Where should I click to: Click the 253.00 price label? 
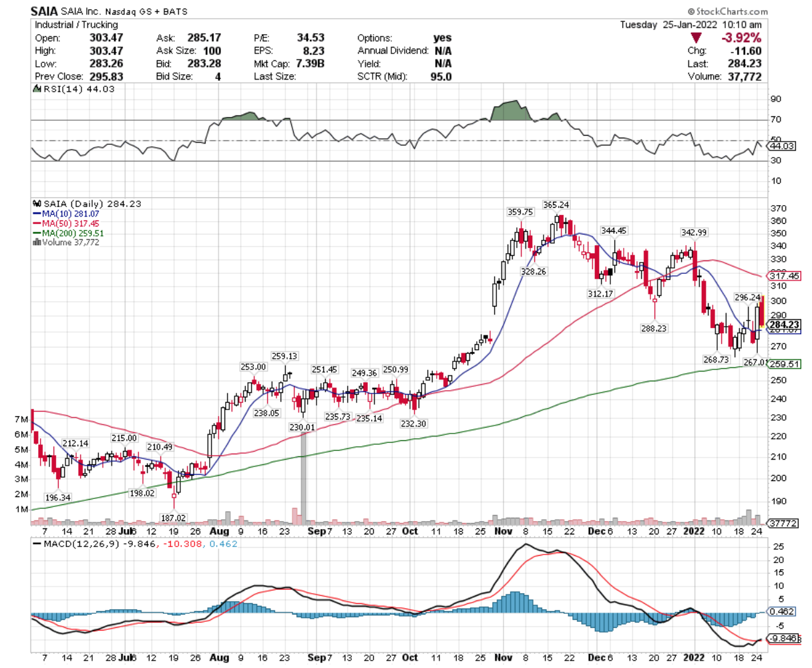click(253, 367)
